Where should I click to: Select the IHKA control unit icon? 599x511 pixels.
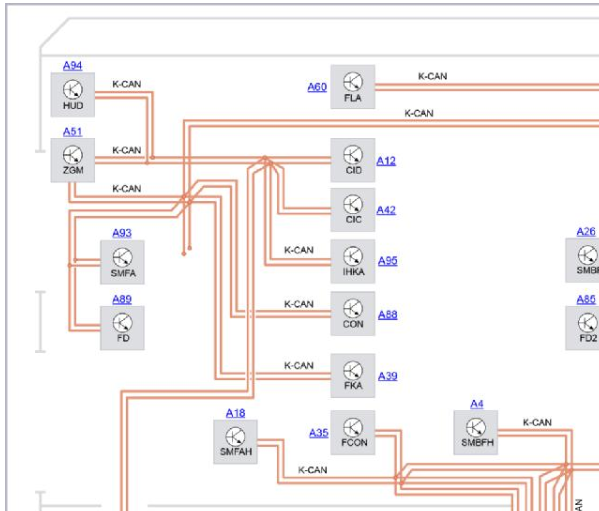click(x=353, y=261)
